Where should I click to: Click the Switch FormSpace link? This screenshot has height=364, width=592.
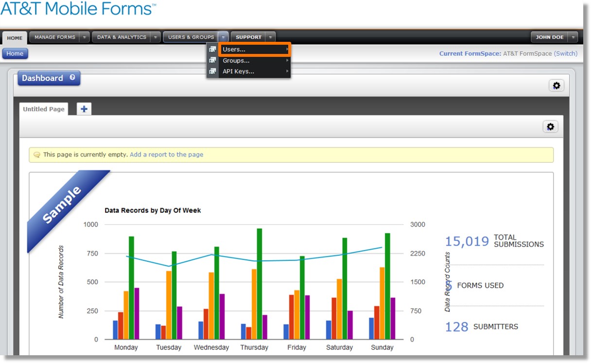pyautogui.click(x=566, y=53)
